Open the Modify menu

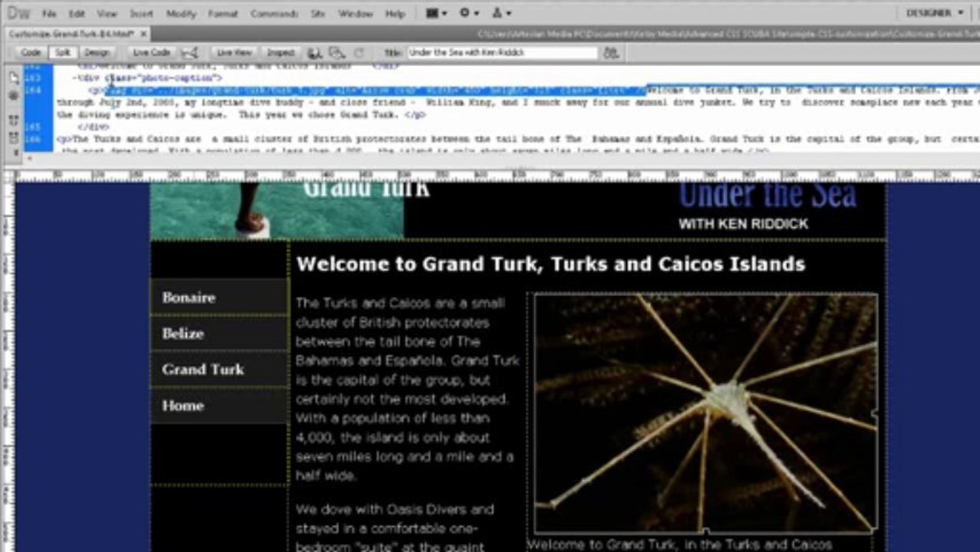[x=182, y=14]
